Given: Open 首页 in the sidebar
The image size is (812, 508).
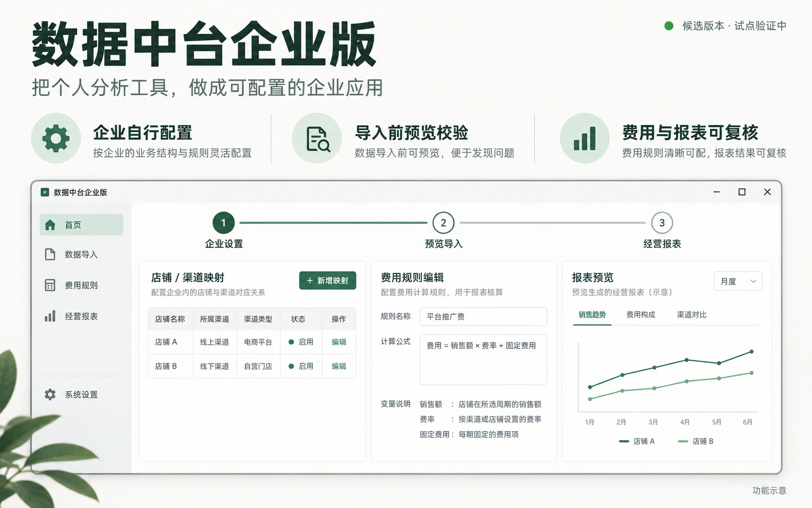Looking at the screenshot, I should point(81,225).
